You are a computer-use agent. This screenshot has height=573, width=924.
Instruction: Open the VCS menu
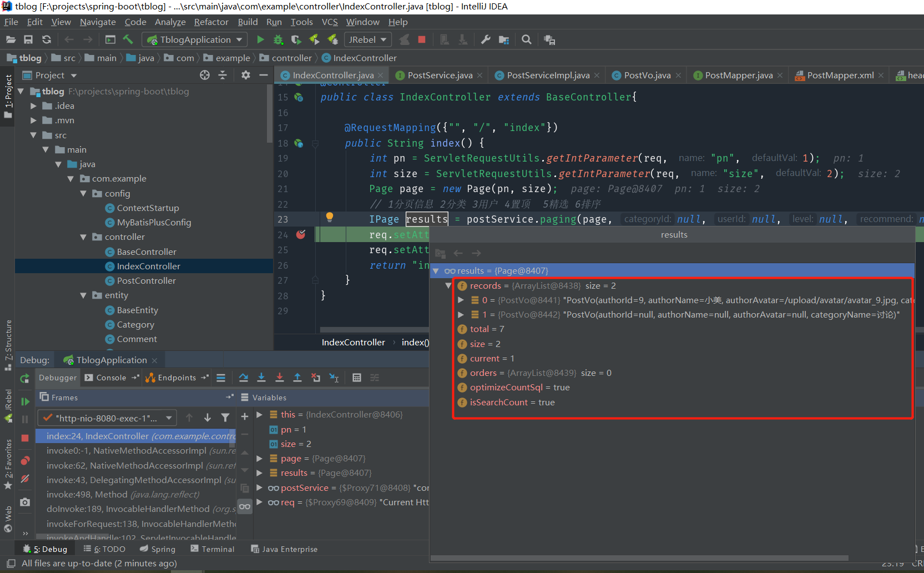coord(330,22)
